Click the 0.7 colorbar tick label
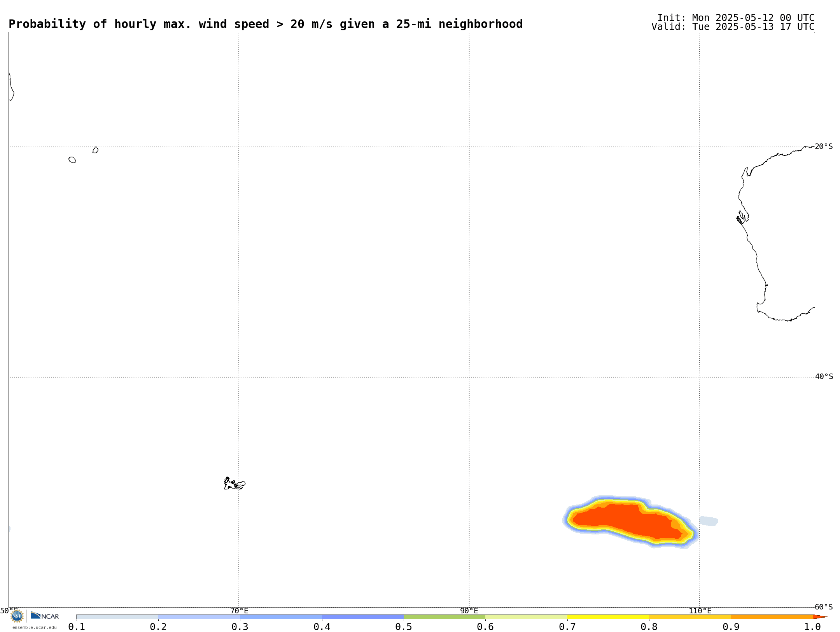840x632 pixels. click(x=567, y=627)
